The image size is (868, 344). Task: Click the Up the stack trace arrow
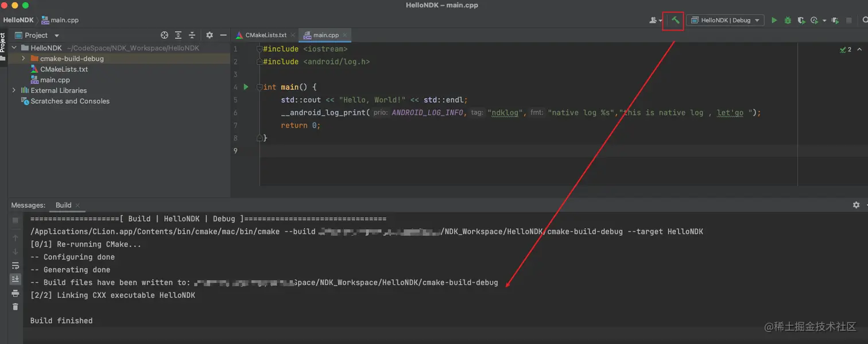click(x=15, y=238)
